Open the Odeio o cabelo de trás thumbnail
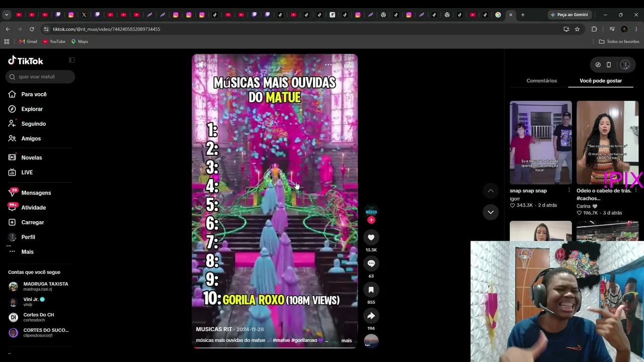The image size is (644, 362). 607,143
